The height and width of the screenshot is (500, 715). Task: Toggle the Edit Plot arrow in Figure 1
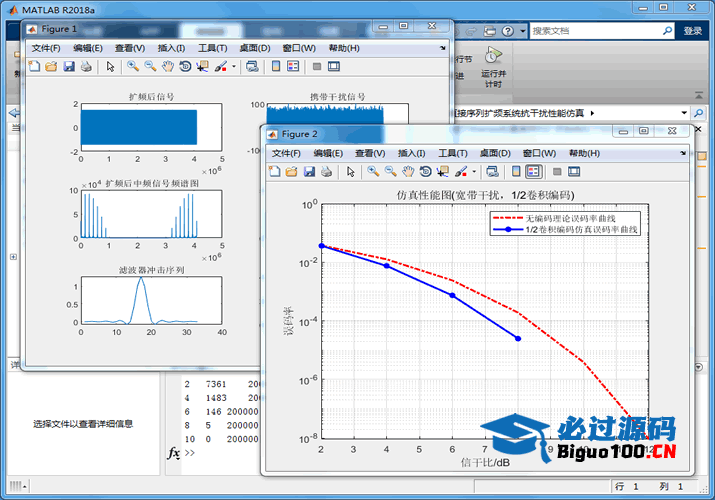point(110,67)
